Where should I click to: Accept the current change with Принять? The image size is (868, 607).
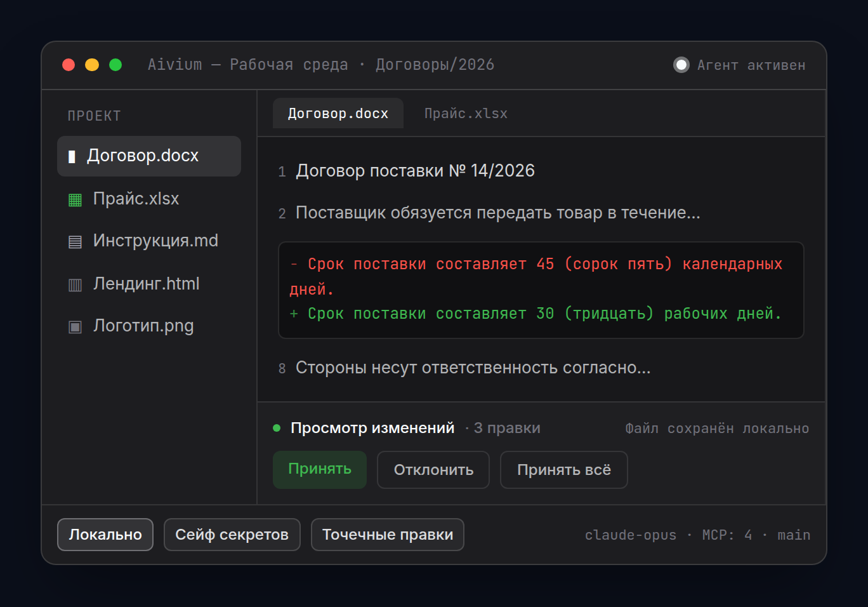click(x=320, y=470)
